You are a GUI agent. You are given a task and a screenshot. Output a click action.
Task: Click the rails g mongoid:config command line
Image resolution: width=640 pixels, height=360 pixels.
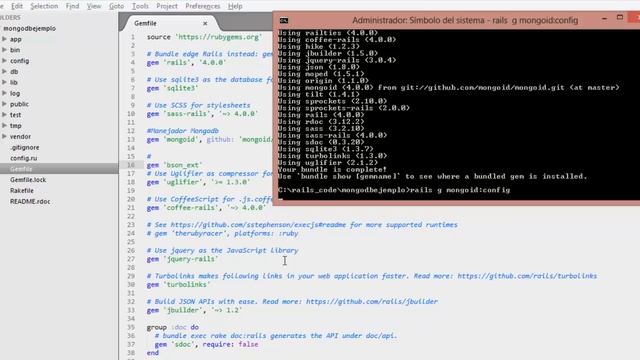click(394, 190)
